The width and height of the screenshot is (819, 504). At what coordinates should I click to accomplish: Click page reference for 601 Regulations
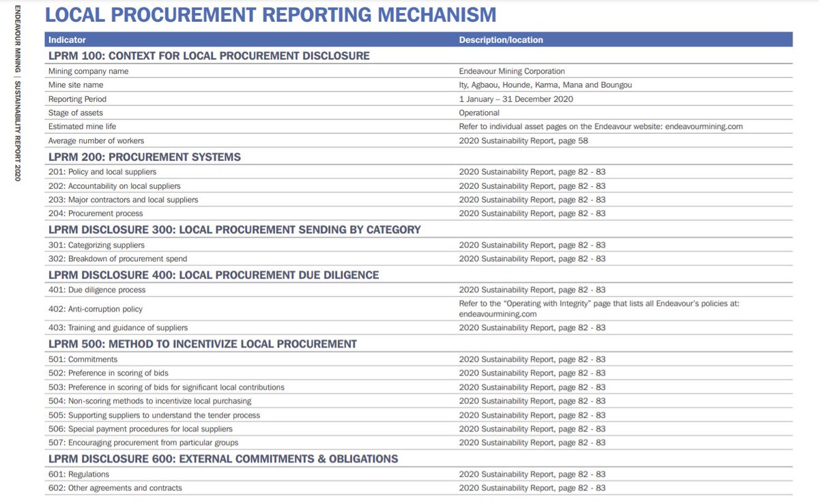[532, 474]
